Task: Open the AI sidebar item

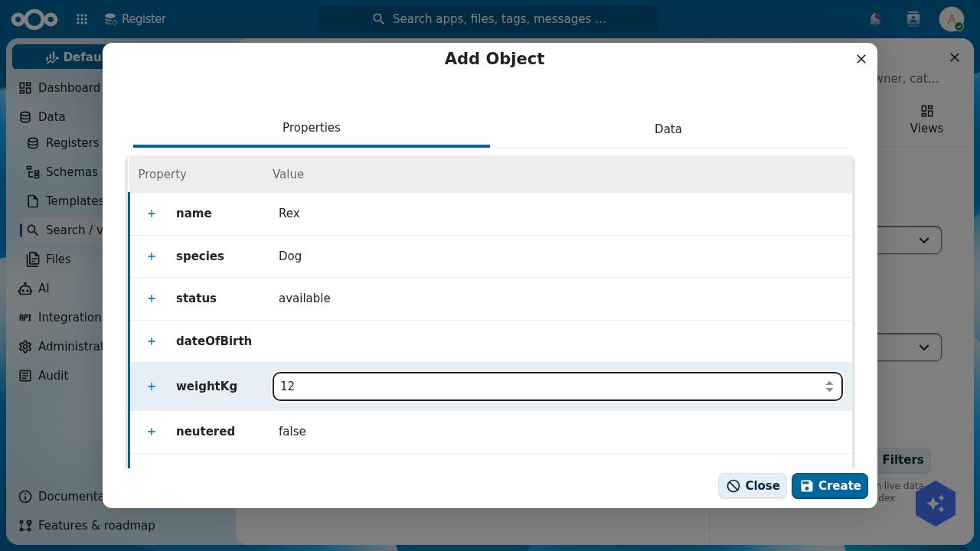Action: pyautogui.click(x=44, y=289)
